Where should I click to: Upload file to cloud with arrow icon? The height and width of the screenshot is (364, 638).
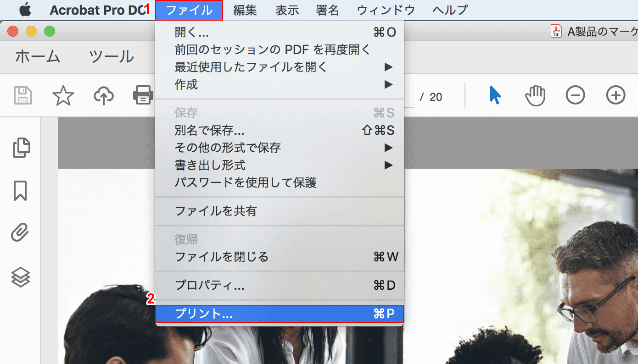pyautogui.click(x=104, y=96)
